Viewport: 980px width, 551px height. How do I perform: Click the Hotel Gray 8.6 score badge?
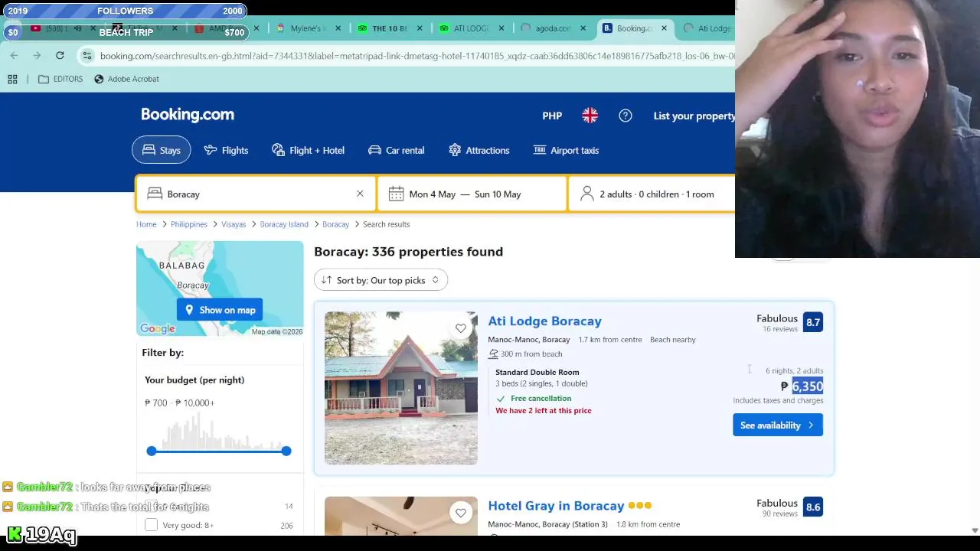(813, 507)
